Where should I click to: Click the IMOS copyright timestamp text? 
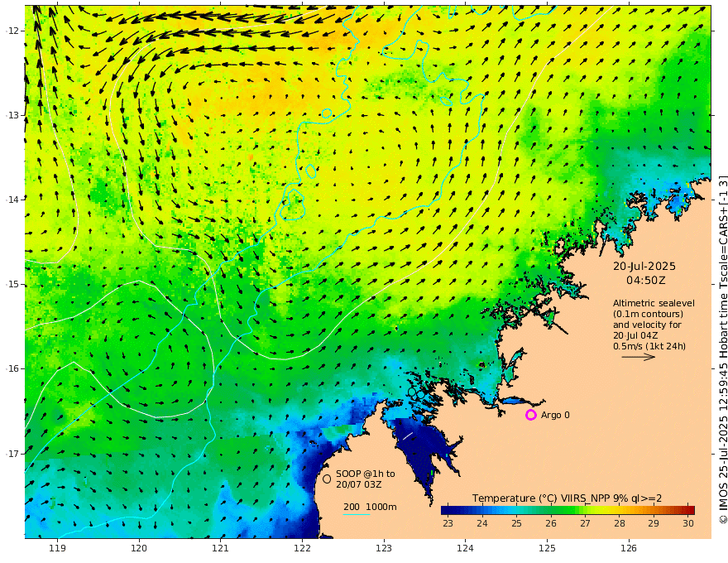723,349
